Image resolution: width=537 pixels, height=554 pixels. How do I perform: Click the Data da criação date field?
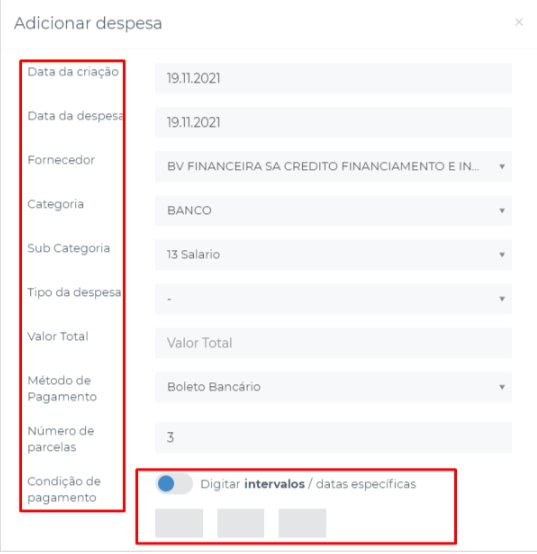point(333,78)
